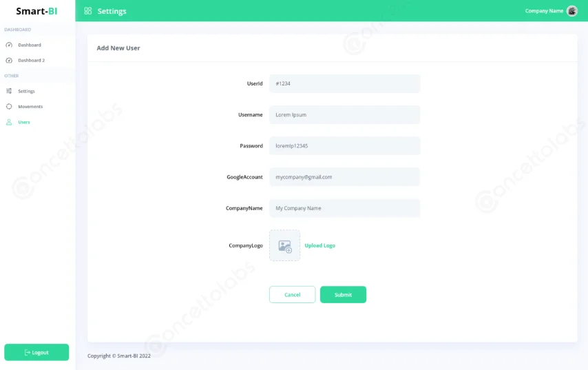Focus the UserId input field

point(344,83)
